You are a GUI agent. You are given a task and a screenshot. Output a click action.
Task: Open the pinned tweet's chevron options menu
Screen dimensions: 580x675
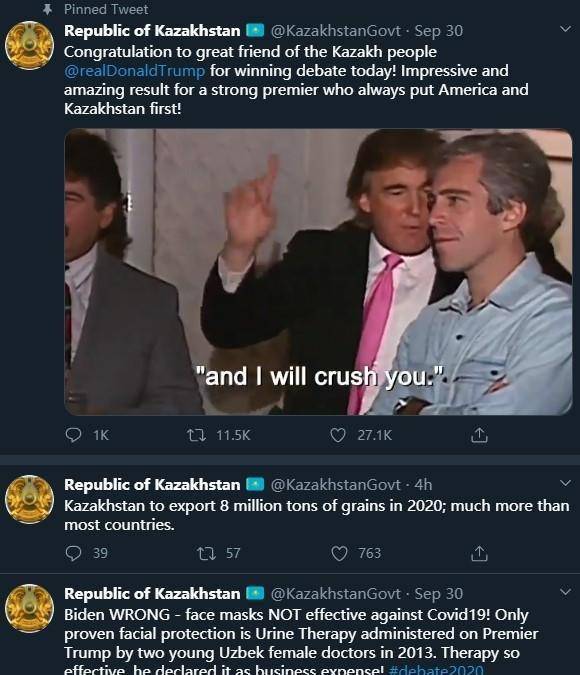(565, 29)
